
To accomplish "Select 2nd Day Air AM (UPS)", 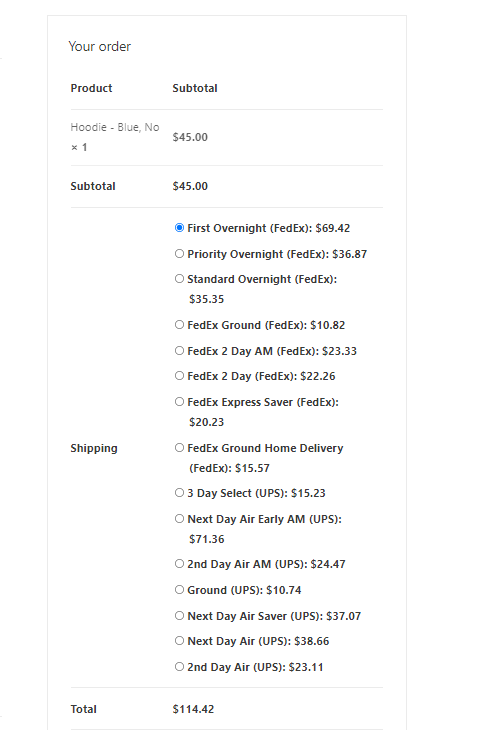I will point(179,564).
